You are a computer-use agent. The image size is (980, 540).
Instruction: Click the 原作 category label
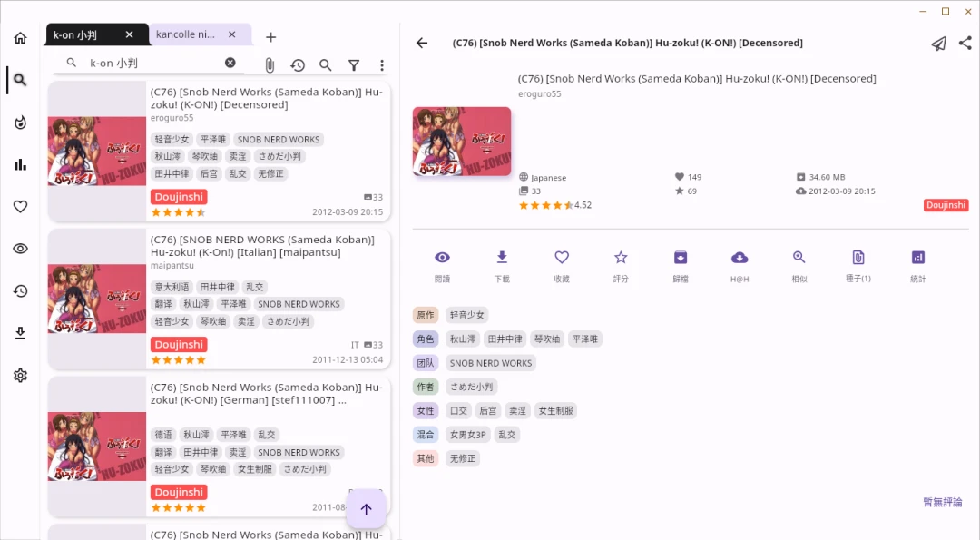pos(426,315)
